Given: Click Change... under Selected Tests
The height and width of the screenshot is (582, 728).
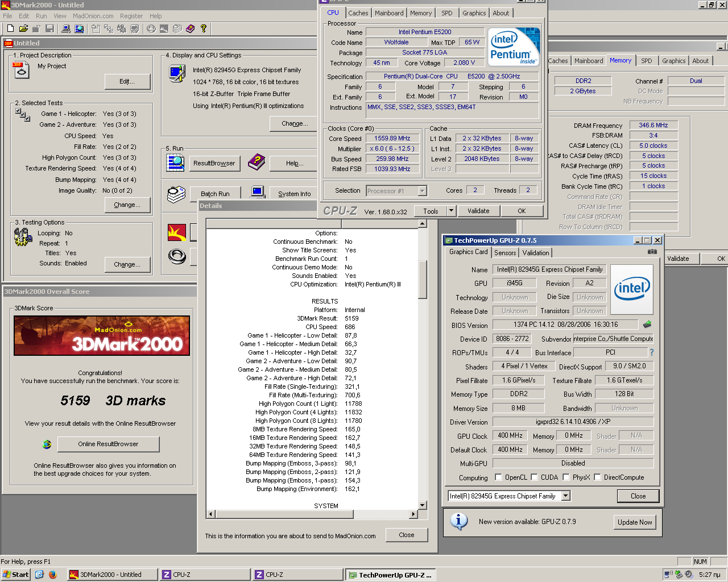Looking at the screenshot, I should coord(127,205).
